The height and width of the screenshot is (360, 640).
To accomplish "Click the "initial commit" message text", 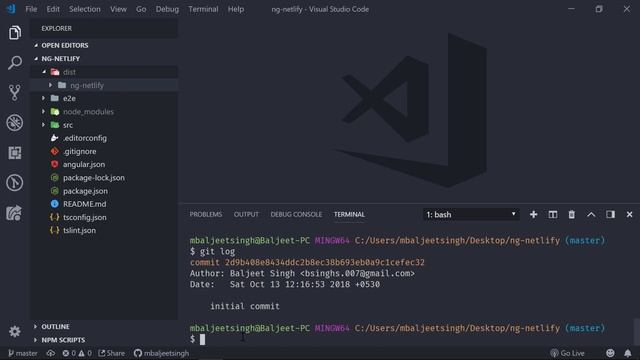I will tap(245, 306).
